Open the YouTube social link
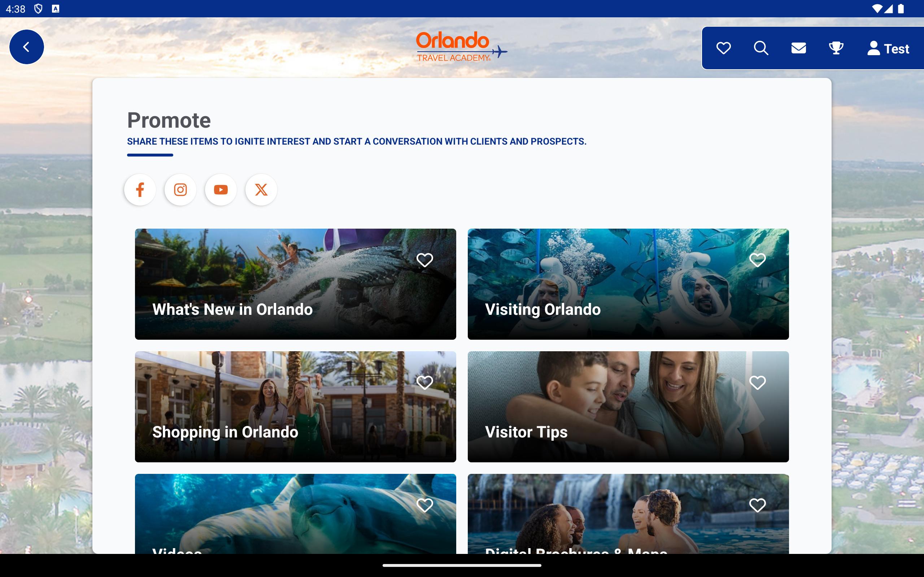 coord(221,190)
